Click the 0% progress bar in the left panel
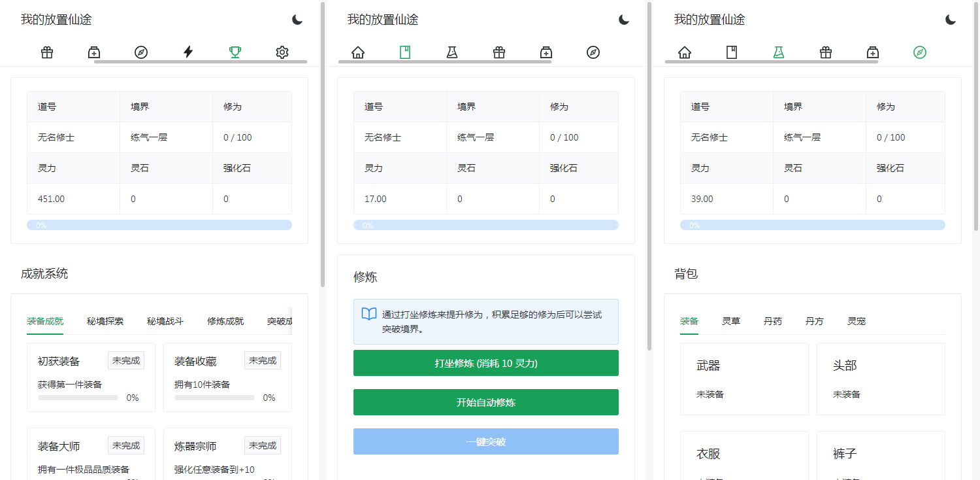Viewport: 980px width, 480px height. coord(159,224)
